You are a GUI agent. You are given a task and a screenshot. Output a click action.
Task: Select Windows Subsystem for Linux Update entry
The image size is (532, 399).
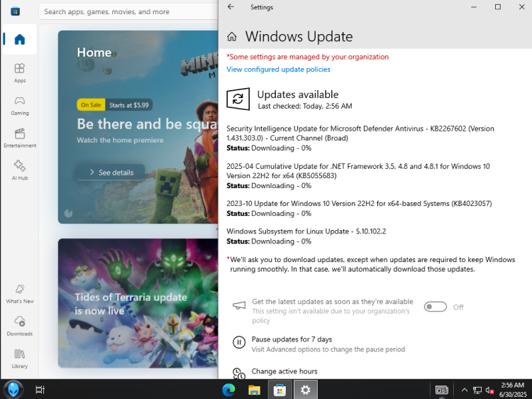[x=306, y=231]
